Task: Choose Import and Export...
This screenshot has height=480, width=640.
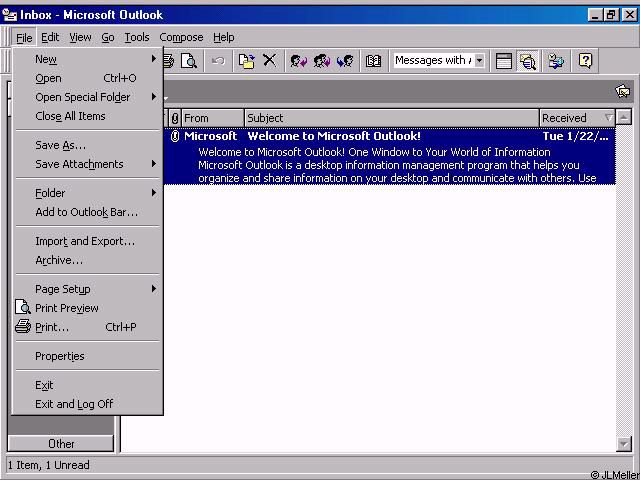Action: tap(87, 241)
